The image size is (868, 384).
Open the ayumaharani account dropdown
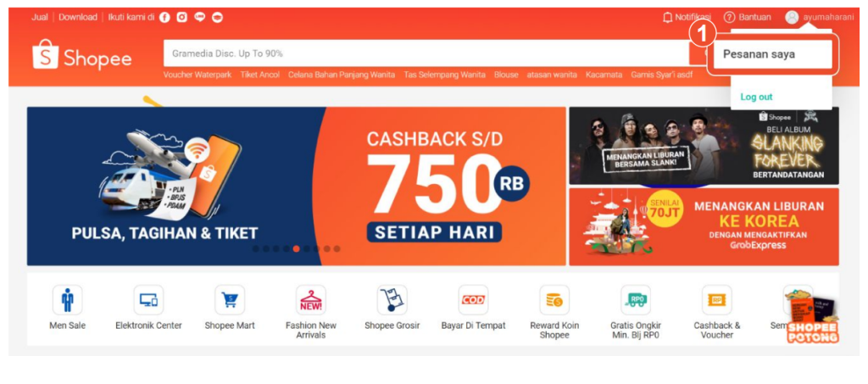point(820,17)
